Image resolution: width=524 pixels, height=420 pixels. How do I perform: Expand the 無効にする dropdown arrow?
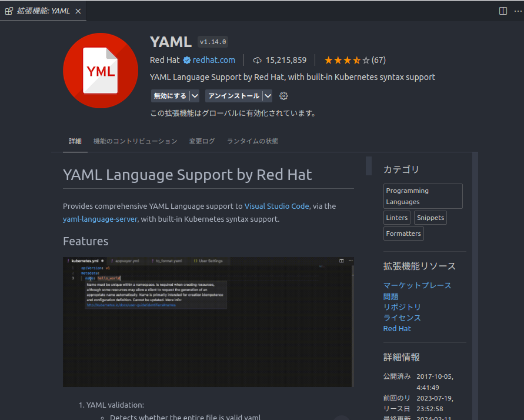195,96
